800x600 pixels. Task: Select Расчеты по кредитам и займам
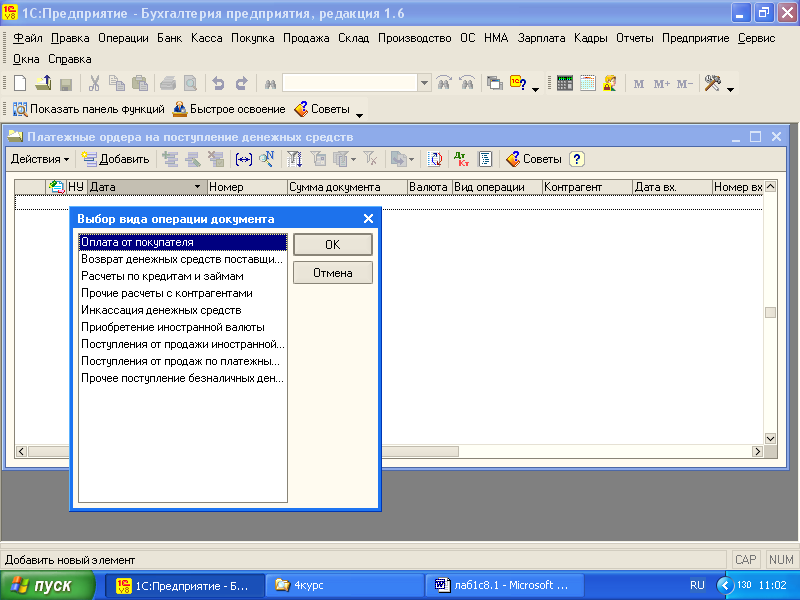(x=183, y=276)
